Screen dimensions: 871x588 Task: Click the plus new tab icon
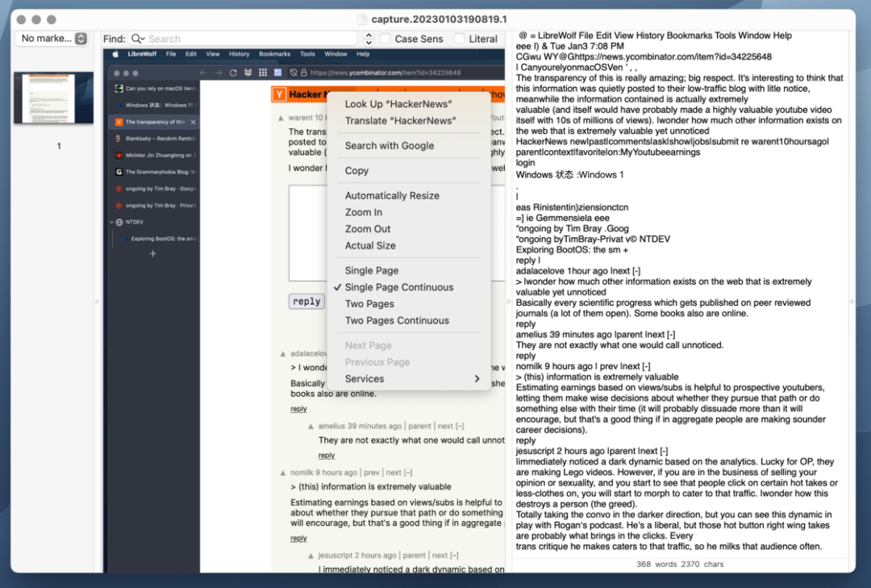tap(153, 253)
